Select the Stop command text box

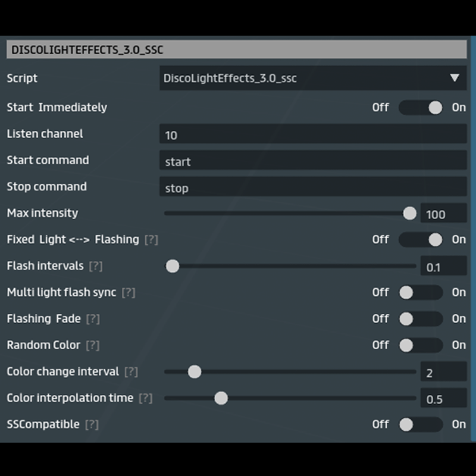point(312,187)
